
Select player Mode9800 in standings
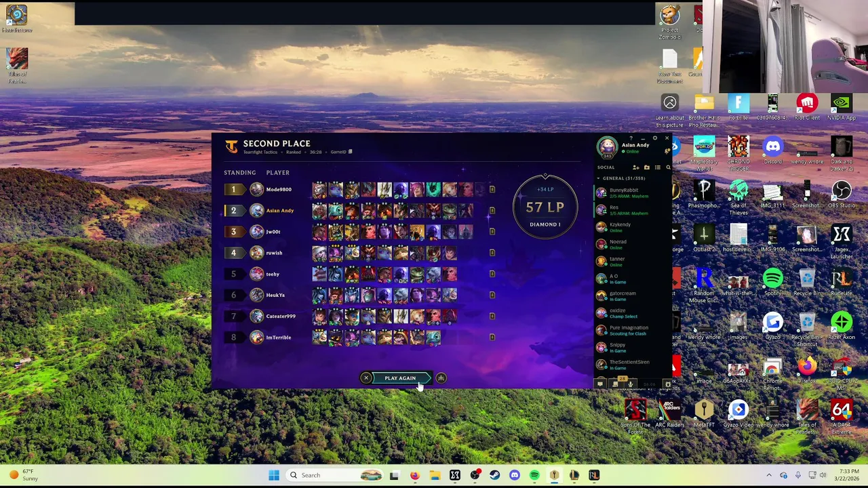pos(279,190)
